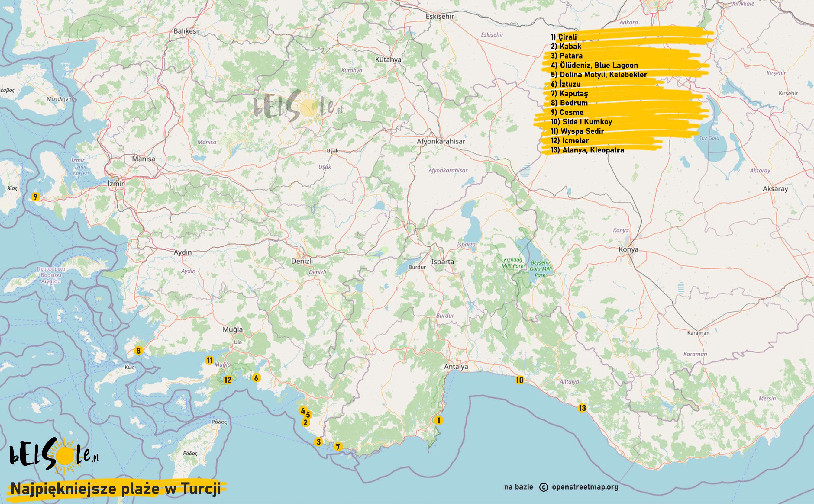Click map marker number 8 at Bodrum
The width and height of the screenshot is (814, 504).
pyautogui.click(x=138, y=351)
